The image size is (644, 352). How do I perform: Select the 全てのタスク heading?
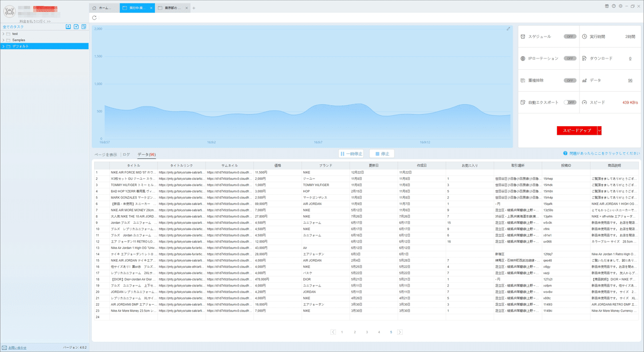13,26
